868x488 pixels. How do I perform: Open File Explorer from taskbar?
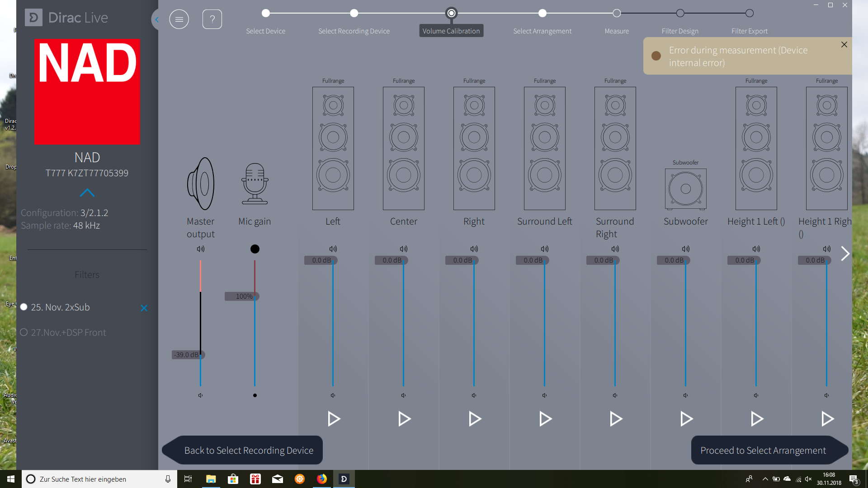211,479
